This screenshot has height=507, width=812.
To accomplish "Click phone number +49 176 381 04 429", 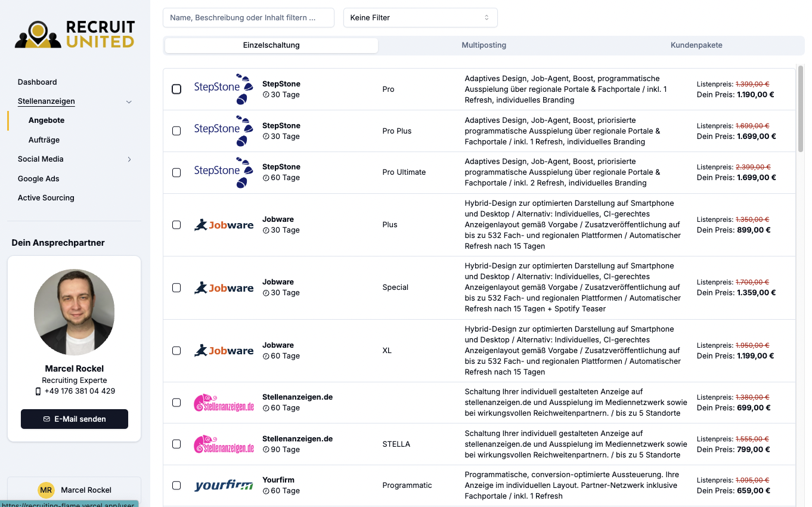I will click(x=79, y=391).
